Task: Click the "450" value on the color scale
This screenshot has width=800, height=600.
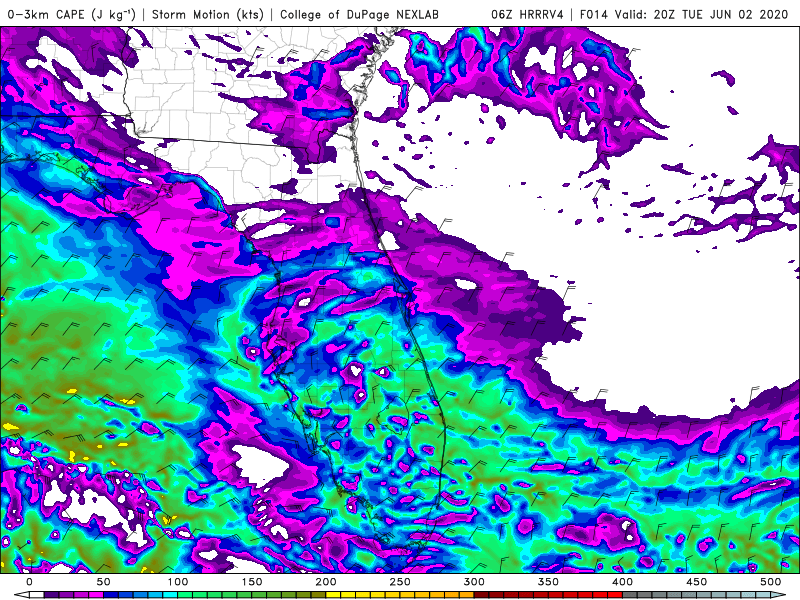Action: point(696,582)
